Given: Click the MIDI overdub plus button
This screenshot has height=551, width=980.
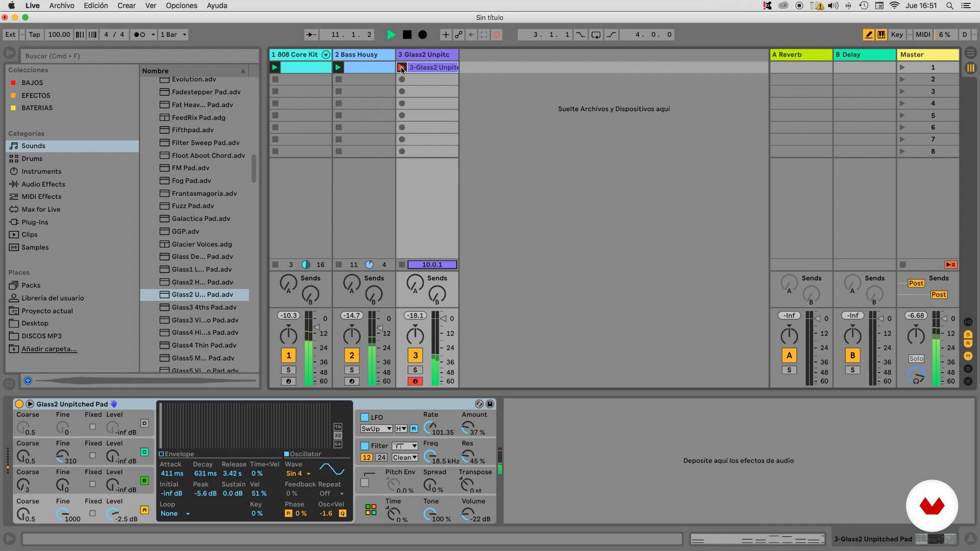Looking at the screenshot, I should coord(446,35).
